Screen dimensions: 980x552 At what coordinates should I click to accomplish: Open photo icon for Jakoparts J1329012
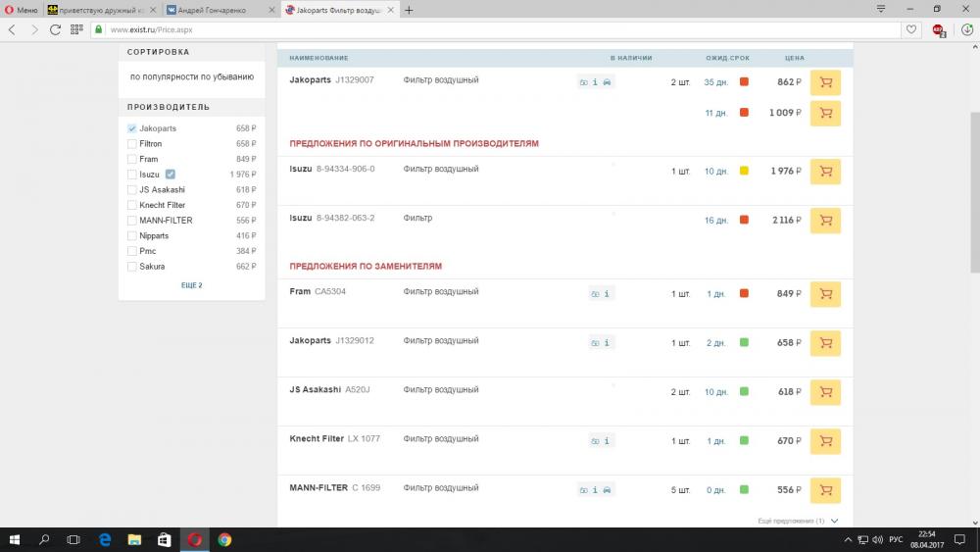[x=595, y=342]
